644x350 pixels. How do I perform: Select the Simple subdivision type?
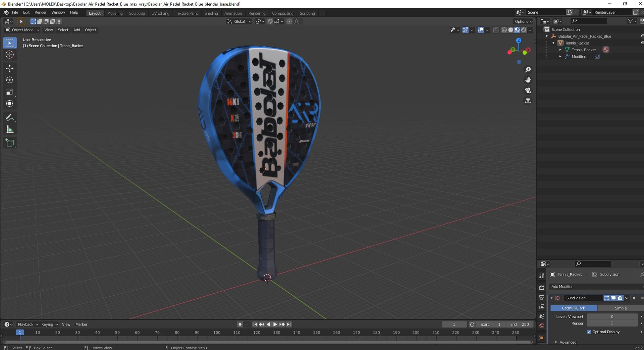tap(621, 308)
